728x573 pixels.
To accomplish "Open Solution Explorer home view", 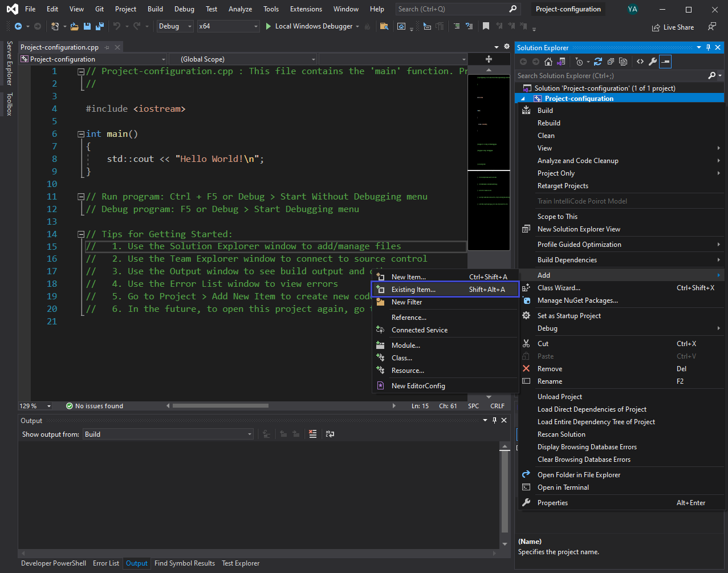I will click(x=548, y=61).
